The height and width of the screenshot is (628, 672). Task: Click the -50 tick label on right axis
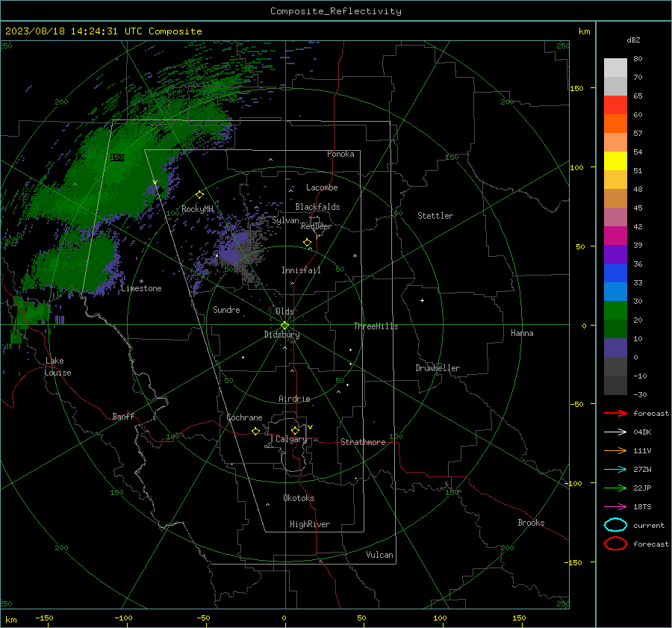coord(577,404)
